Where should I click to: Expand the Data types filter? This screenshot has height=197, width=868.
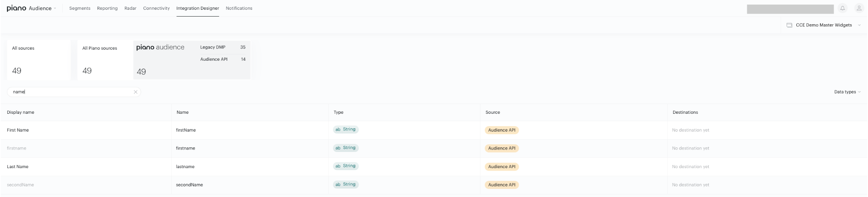point(847,92)
